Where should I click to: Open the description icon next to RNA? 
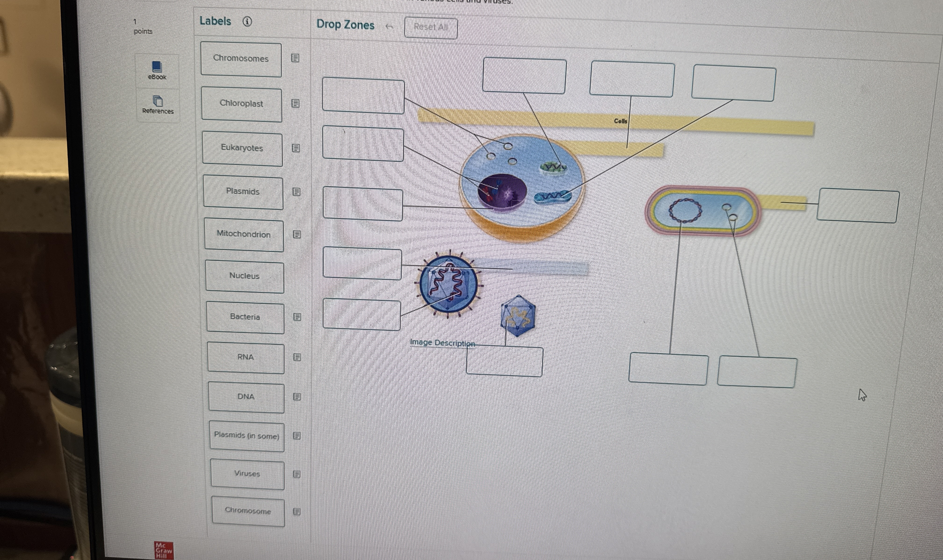click(x=297, y=357)
